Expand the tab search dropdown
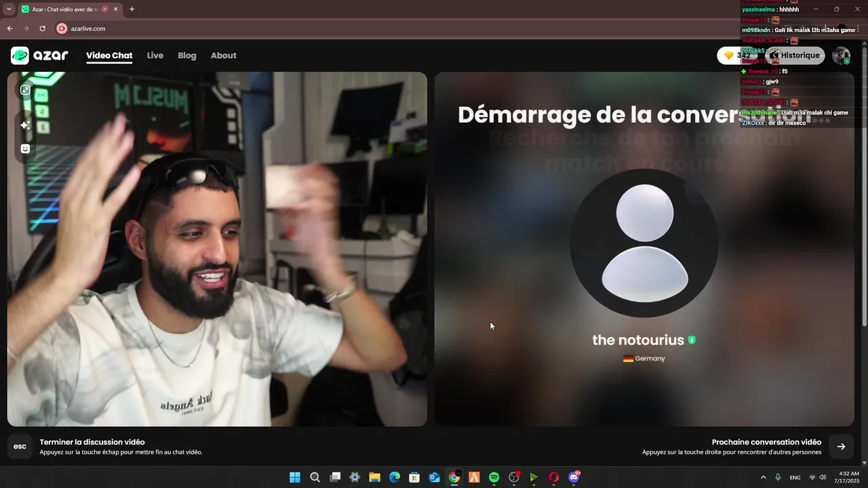This screenshot has height=488, width=868. coord(9,9)
